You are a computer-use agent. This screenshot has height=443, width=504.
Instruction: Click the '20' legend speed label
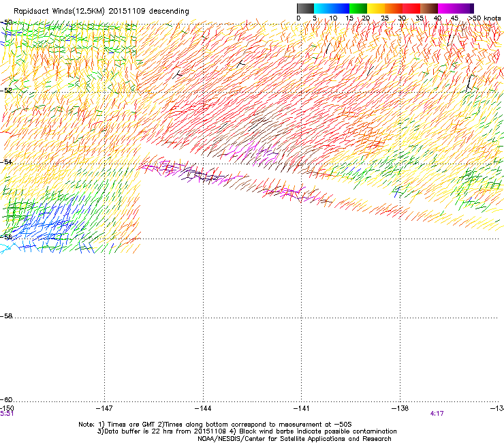(x=366, y=18)
